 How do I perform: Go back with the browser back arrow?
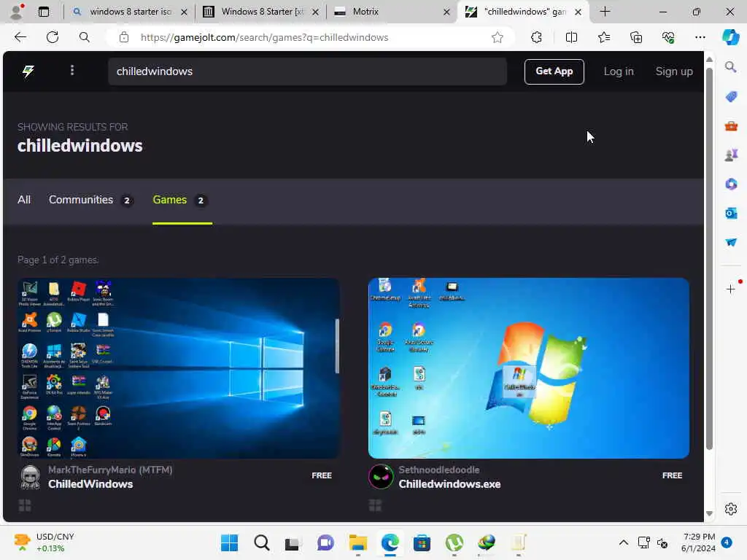coord(20,37)
